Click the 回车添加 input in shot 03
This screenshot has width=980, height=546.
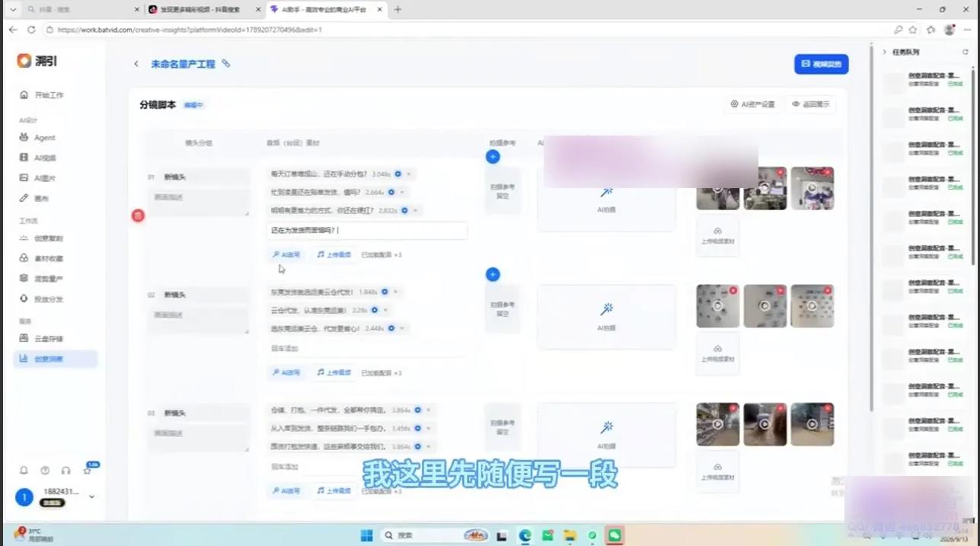[x=366, y=466]
